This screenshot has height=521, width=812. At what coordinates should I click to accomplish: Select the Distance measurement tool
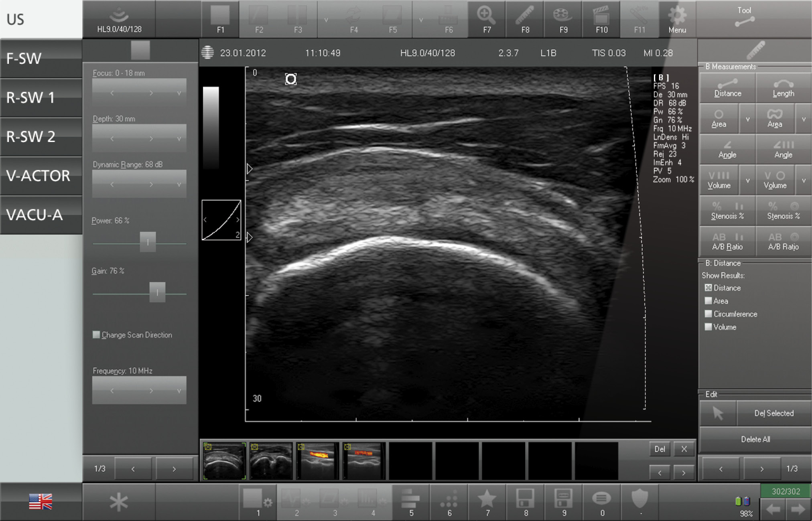(x=727, y=88)
